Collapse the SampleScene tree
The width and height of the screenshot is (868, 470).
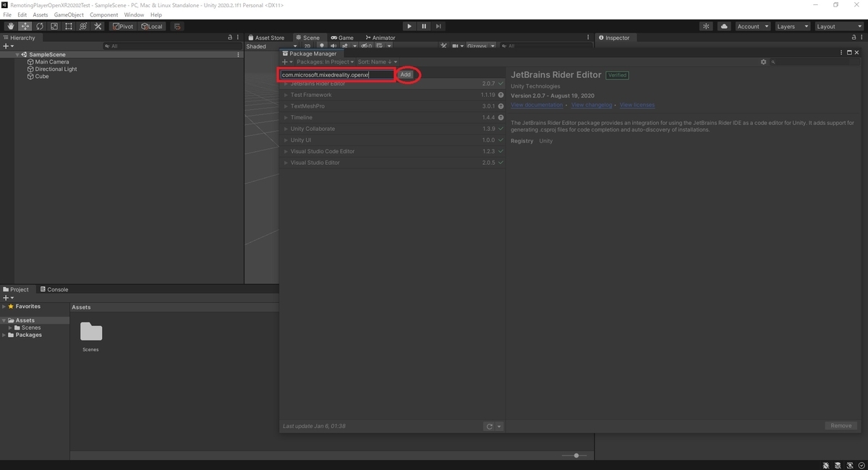(17, 55)
